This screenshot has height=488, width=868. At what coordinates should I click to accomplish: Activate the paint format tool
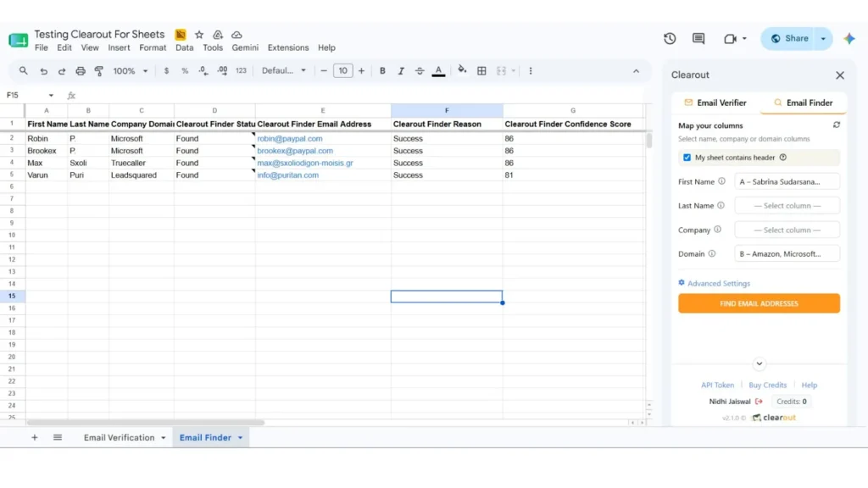pyautogui.click(x=99, y=71)
